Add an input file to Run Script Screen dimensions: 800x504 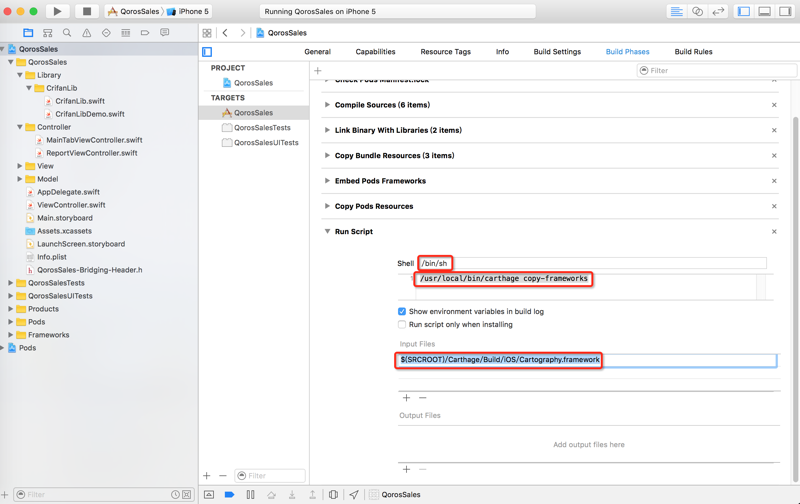(406, 397)
